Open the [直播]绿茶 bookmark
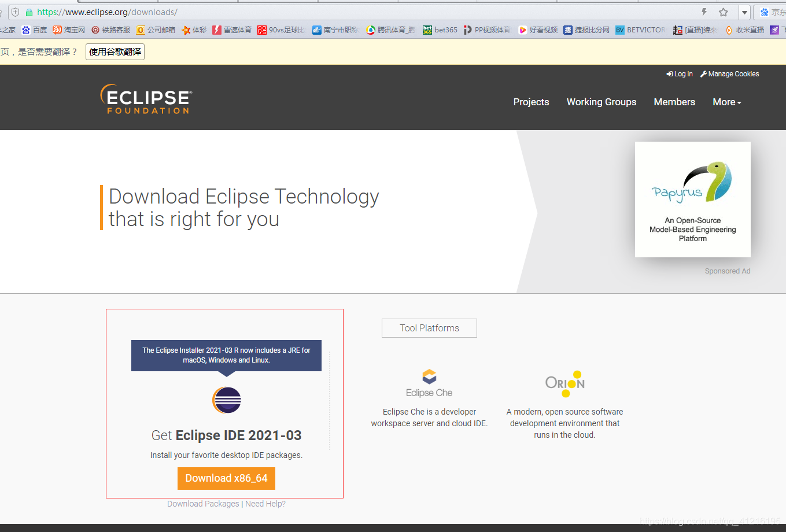Image resolution: width=786 pixels, height=532 pixels. pos(696,30)
